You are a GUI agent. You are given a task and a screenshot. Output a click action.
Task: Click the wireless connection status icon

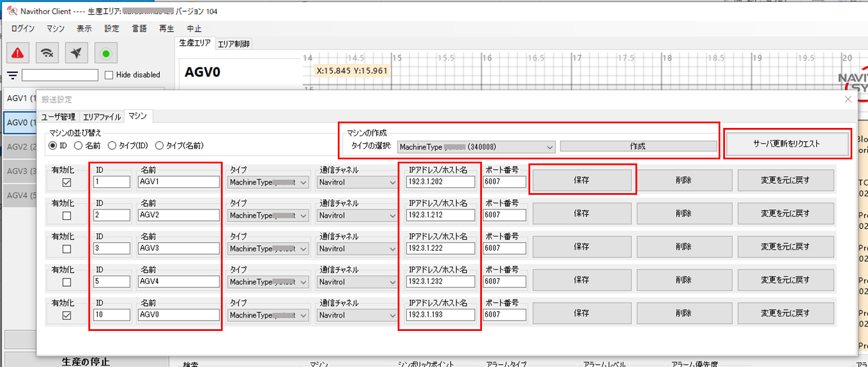coord(48,53)
